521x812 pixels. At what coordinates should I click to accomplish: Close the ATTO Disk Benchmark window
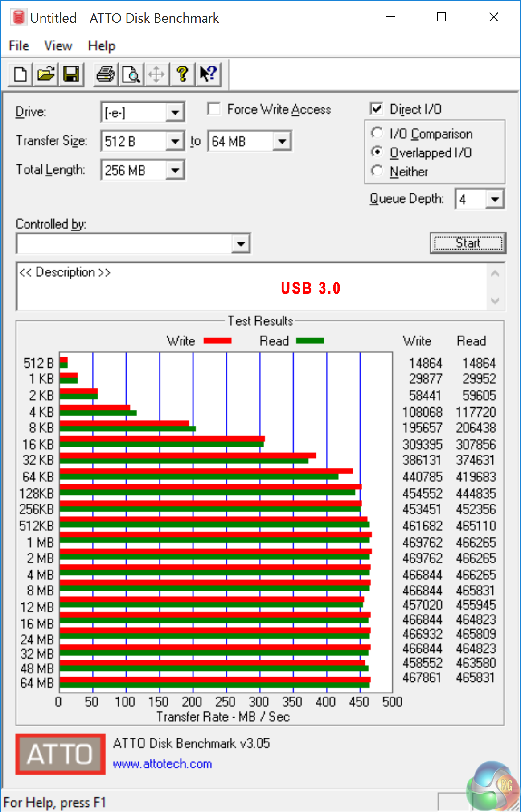494,17
